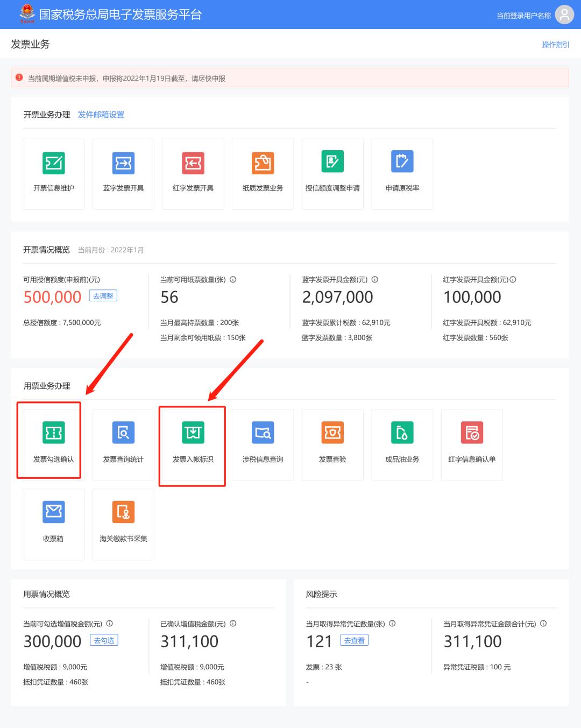Click the 成品油业务 icon

(x=402, y=445)
